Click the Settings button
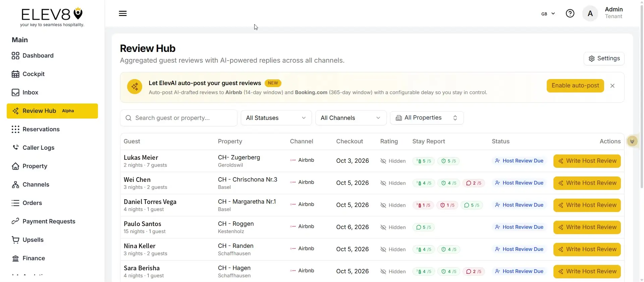This screenshot has width=644, height=282. point(604,59)
